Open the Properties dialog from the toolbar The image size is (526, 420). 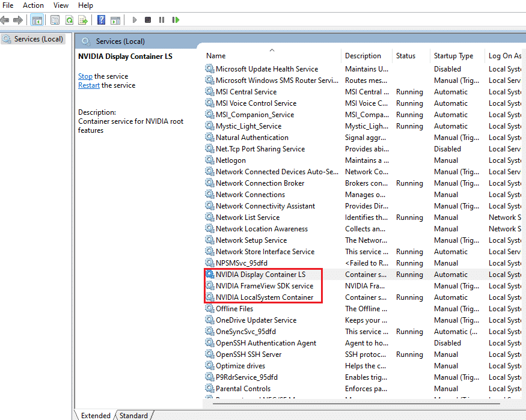pos(55,20)
